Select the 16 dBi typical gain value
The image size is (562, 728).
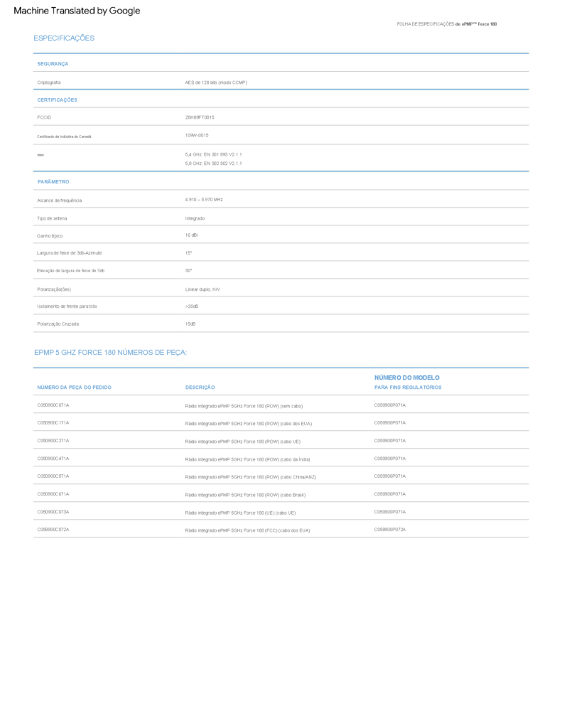(x=192, y=235)
